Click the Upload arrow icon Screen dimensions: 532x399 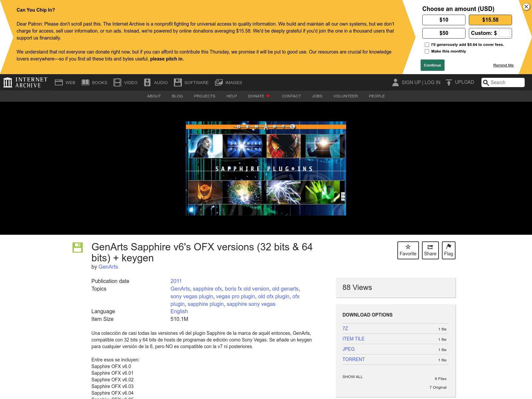pyautogui.click(x=449, y=82)
